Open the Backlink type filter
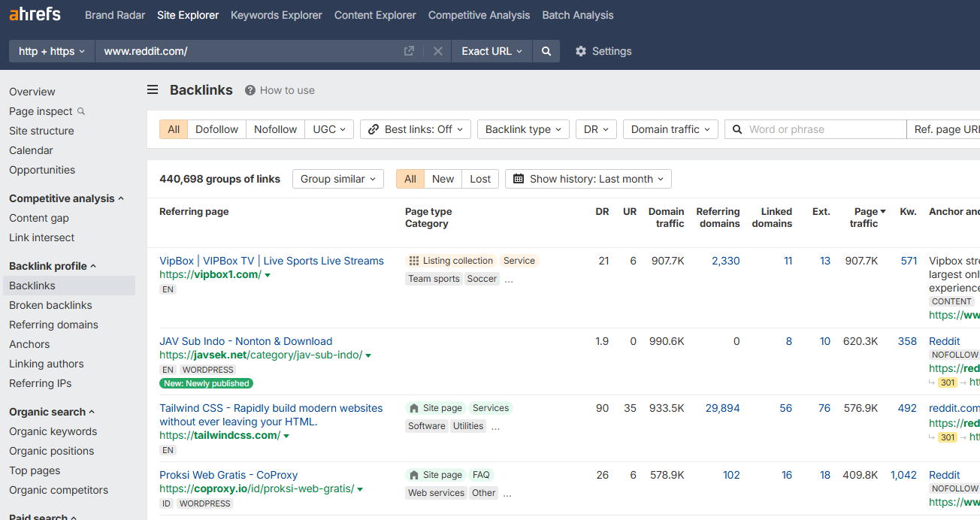Viewport: 980px width, 520px height. [x=523, y=129]
